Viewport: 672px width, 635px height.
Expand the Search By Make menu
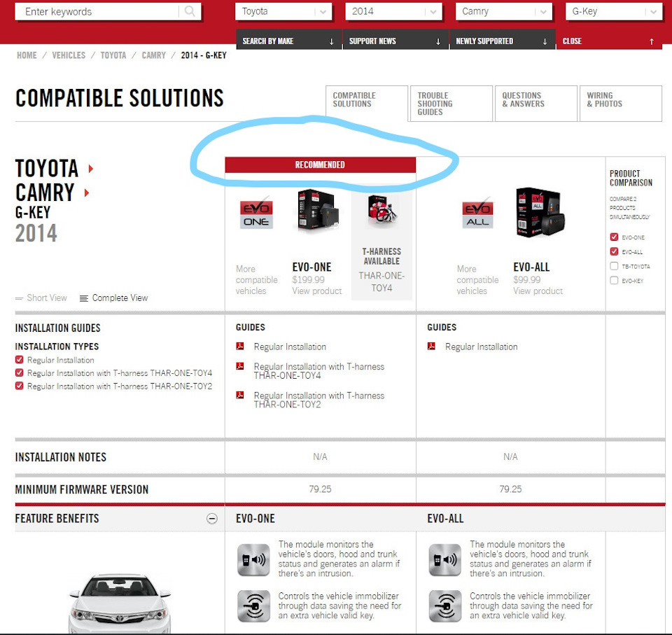click(x=289, y=41)
